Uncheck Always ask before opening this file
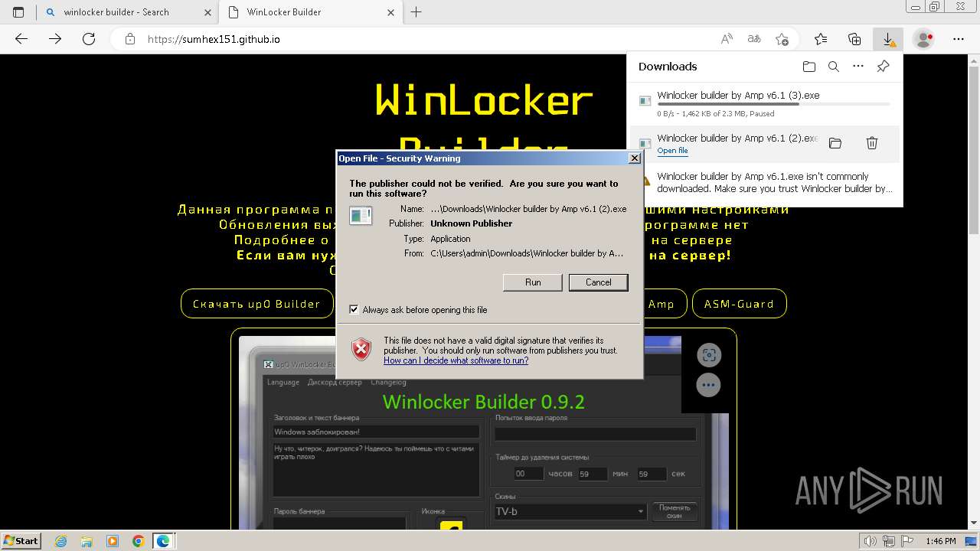Viewport: 980px width, 551px height. click(x=354, y=310)
